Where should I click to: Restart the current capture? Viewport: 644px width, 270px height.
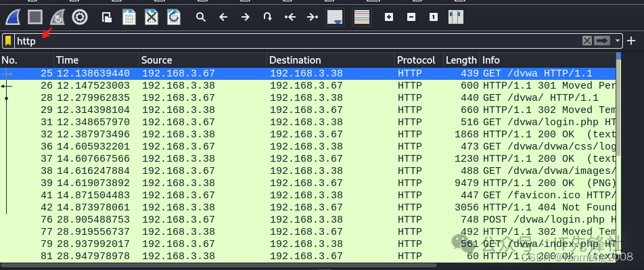[x=57, y=18]
